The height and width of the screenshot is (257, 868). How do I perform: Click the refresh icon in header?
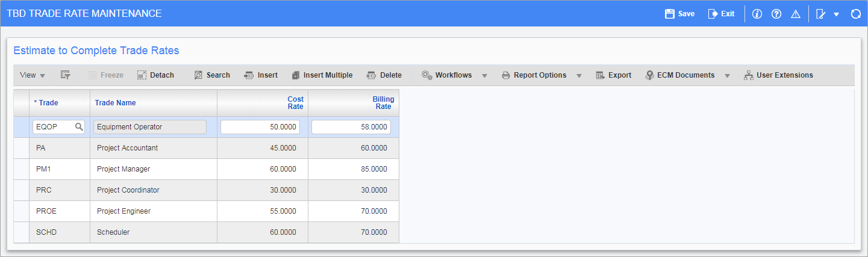pos(855,14)
